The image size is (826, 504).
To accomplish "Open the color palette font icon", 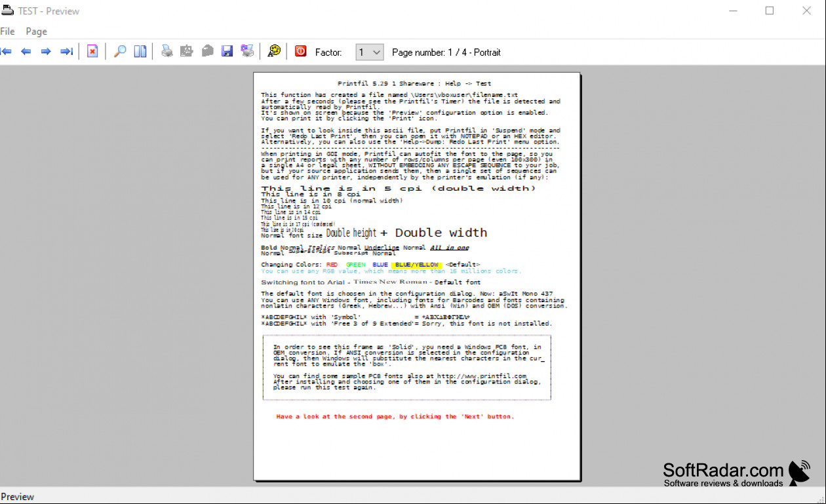I will [275, 51].
